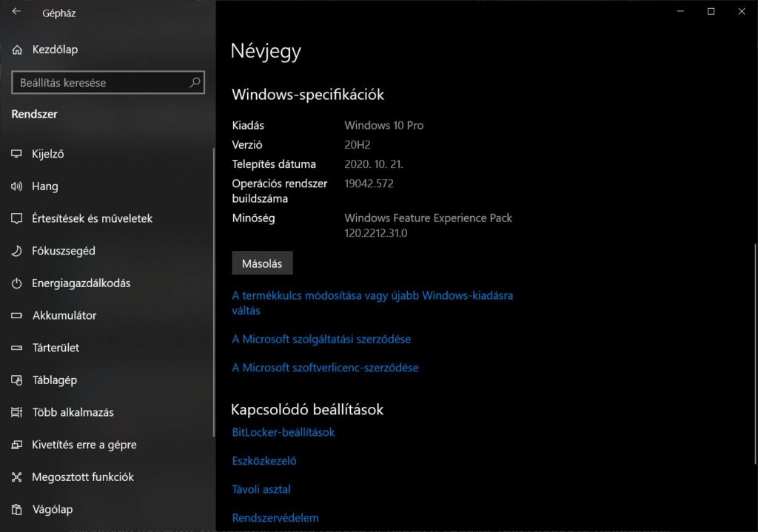Click the Windows-specifikációk heading
This screenshot has width=758, height=532.
[x=308, y=95]
